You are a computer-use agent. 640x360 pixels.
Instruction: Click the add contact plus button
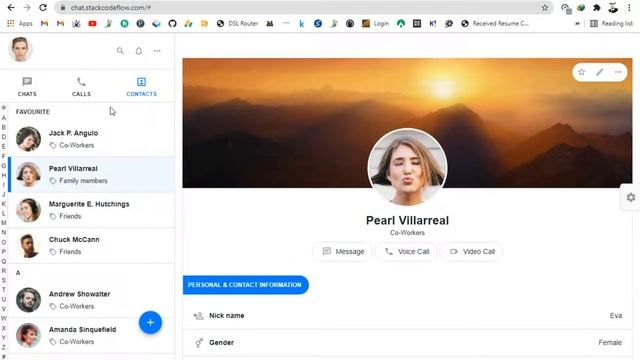pyautogui.click(x=150, y=322)
